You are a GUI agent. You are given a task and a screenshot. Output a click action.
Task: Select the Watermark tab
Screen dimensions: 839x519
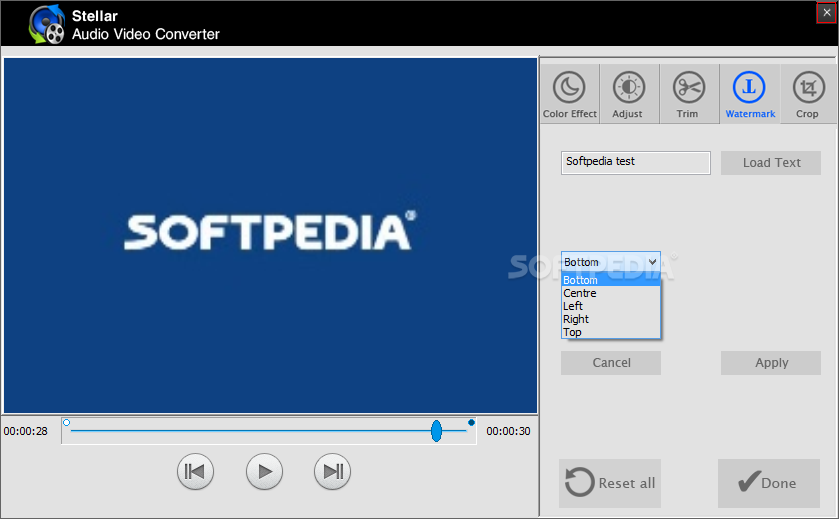[750, 94]
